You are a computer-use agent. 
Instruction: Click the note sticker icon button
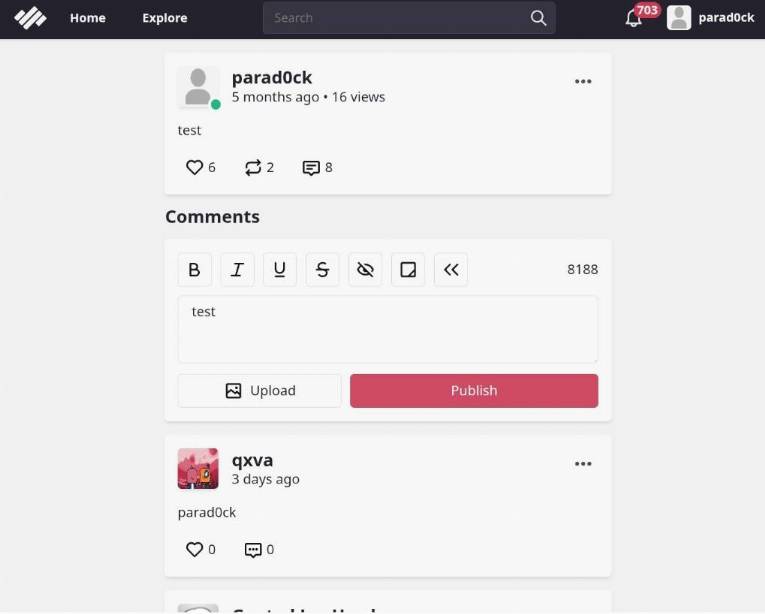[408, 269]
